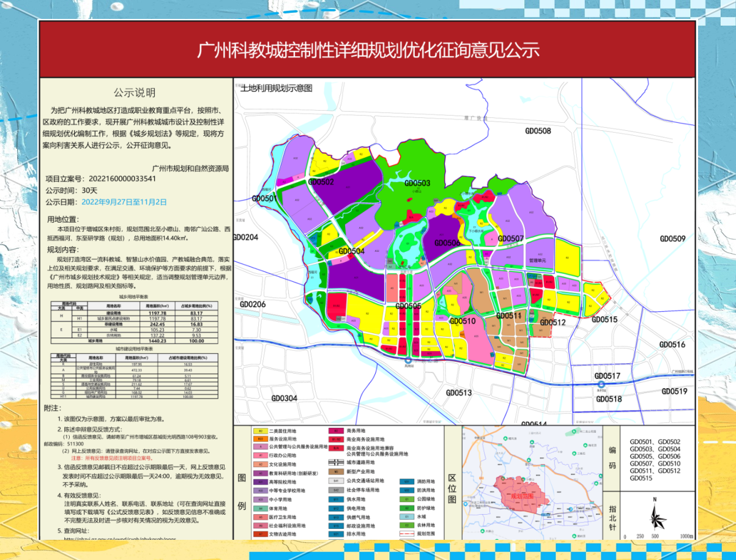Click the 公示时间：30天 line
This screenshot has width=736, height=560.
pos(72,190)
